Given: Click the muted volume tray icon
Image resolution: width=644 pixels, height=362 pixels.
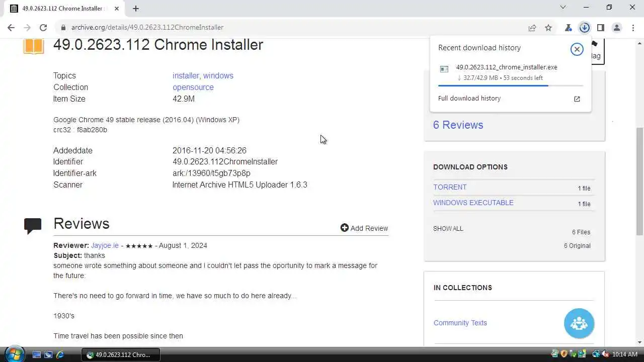Looking at the screenshot, I should (605, 354).
